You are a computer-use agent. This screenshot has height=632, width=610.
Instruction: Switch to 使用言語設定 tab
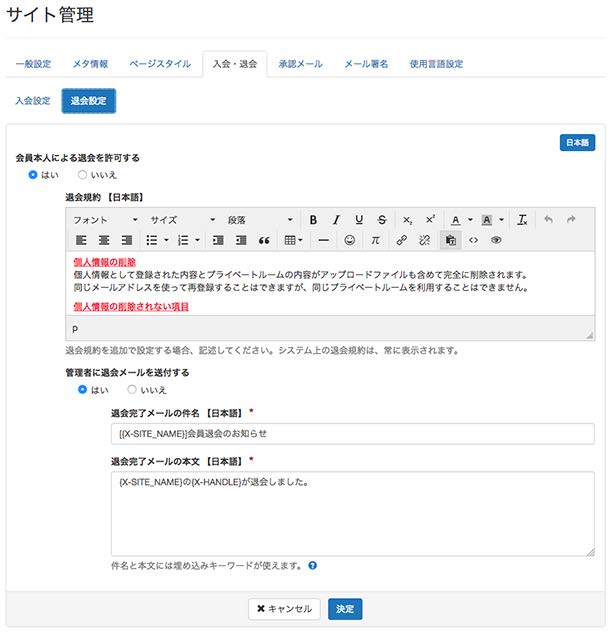436,64
